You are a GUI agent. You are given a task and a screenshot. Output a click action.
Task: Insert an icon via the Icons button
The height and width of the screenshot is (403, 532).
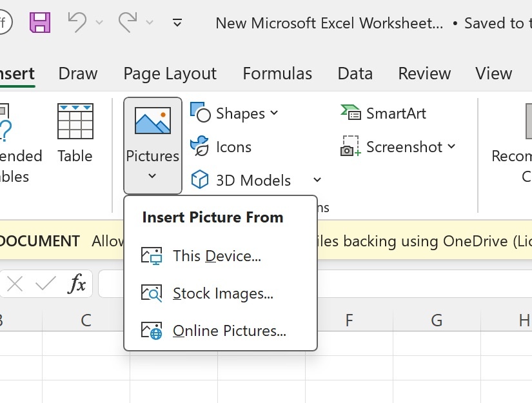click(200, 146)
